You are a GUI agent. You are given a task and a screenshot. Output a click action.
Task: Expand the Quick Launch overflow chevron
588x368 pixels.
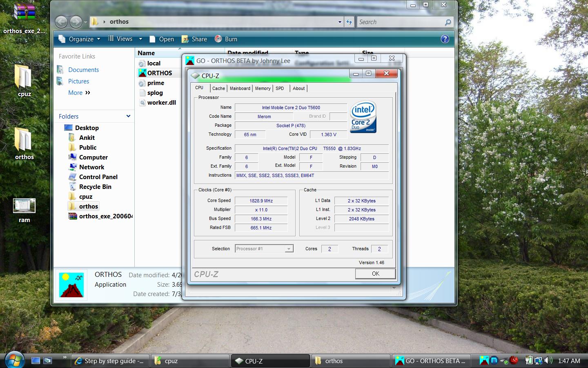[65, 357]
